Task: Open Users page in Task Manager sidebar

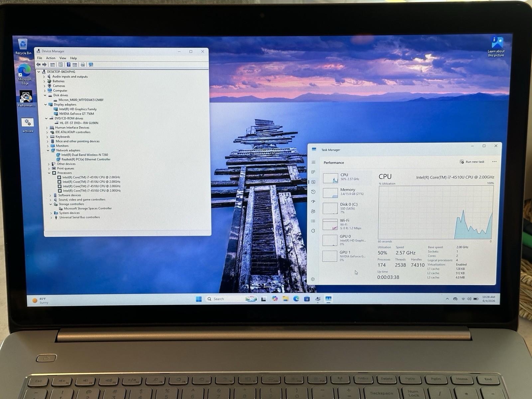Action: [x=313, y=211]
